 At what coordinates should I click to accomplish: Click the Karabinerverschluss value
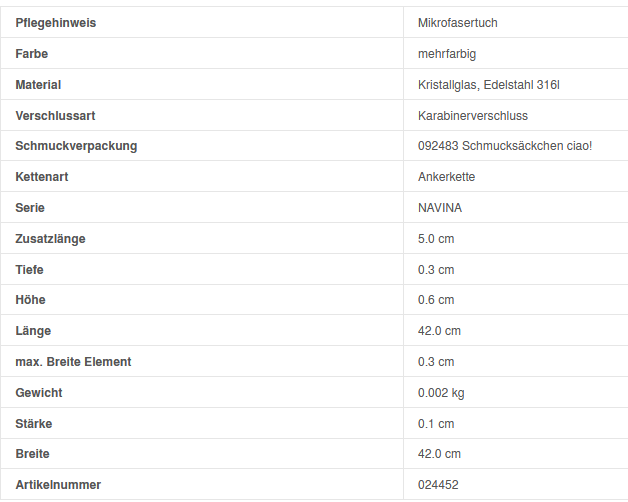473,116
